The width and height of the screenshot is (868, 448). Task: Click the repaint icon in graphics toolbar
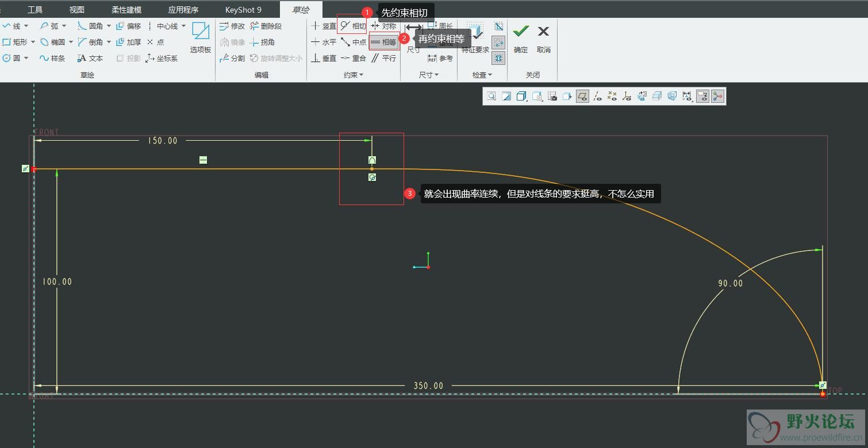coord(506,96)
